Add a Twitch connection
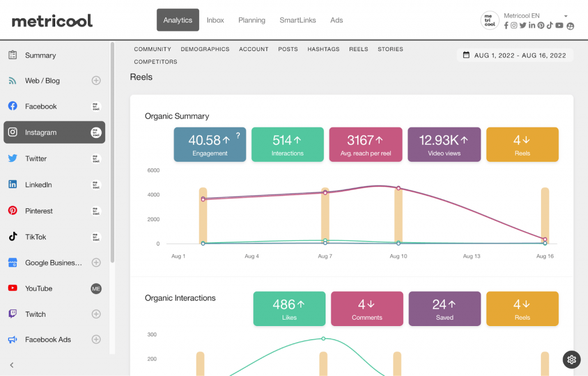Viewport: 588px width, 376px height. 96,314
